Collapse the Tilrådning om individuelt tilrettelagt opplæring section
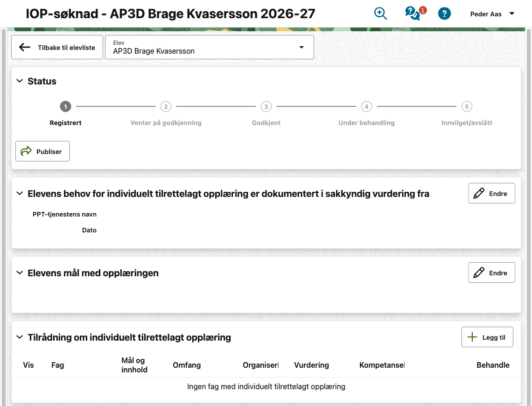This screenshot has width=532, height=406. (20, 337)
